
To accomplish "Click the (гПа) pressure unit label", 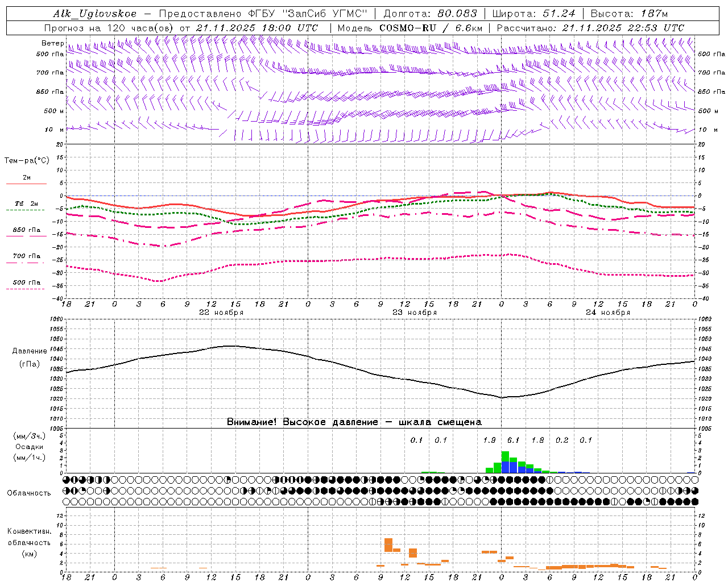I will pyautogui.click(x=30, y=364).
